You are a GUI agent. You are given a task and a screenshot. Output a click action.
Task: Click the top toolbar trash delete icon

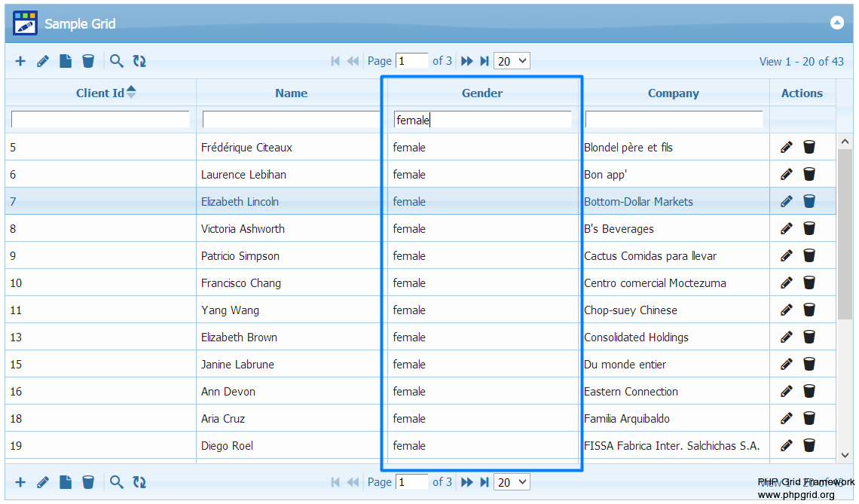click(x=88, y=61)
